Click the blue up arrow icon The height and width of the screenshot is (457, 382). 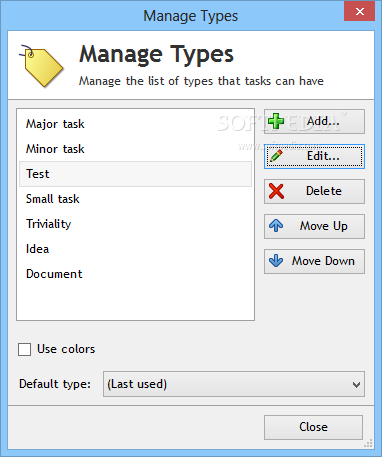276,226
